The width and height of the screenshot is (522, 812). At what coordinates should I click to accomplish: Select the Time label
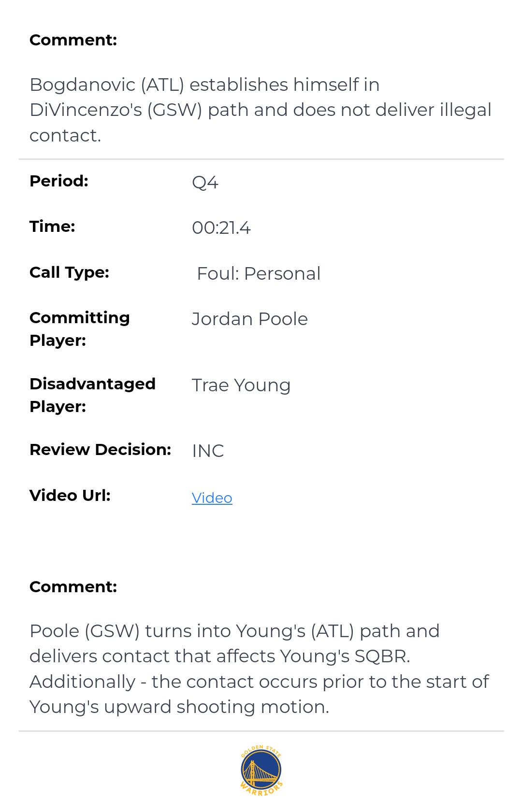(x=52, y=226)
